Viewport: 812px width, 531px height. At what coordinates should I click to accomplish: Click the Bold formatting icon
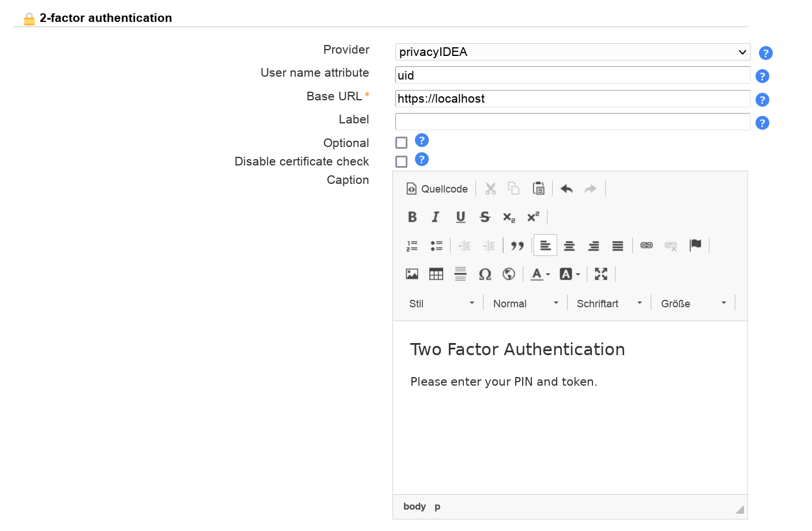(x=412, y=217)
